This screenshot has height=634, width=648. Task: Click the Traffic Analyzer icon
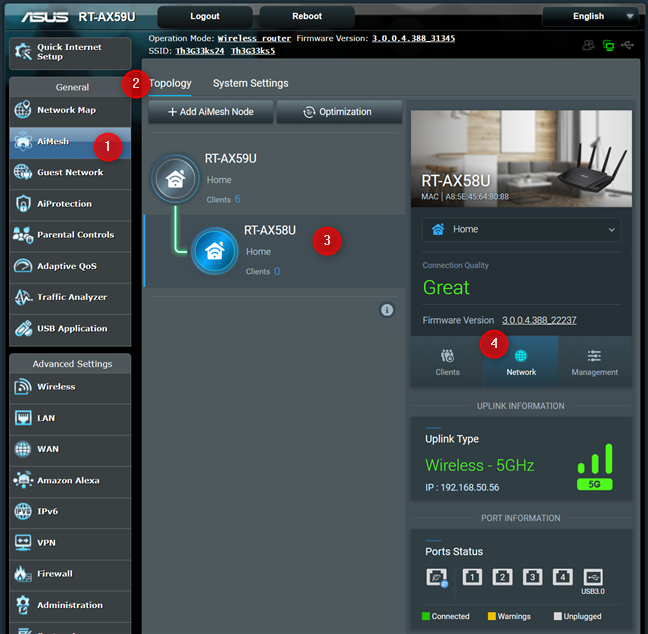tap(23, 297)
